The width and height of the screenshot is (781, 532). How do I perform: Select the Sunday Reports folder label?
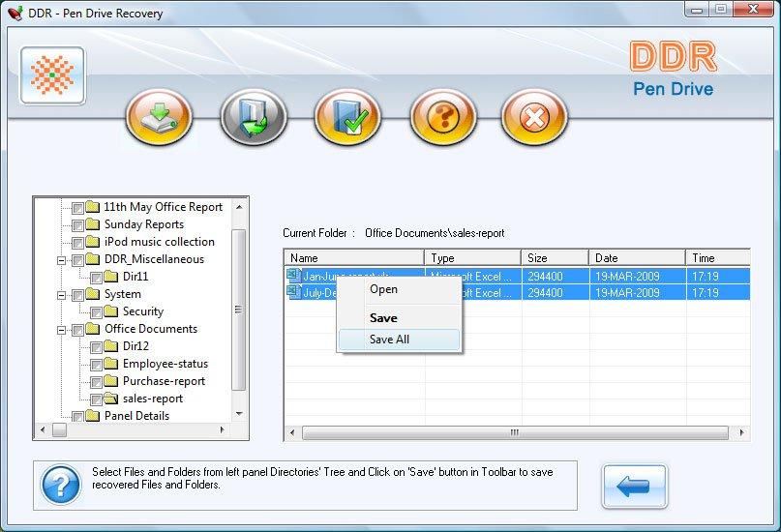pyautogui.click(x=144, y=224)
